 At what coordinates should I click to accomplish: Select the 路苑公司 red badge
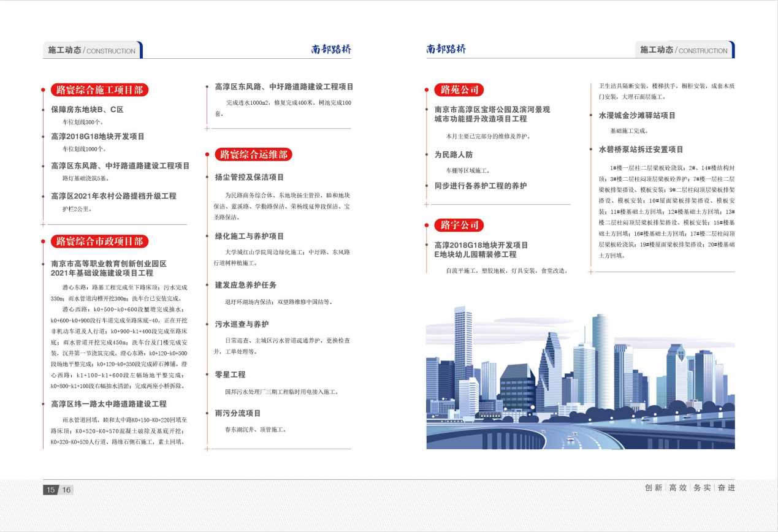pyautogui.click(x=459, y=90)
